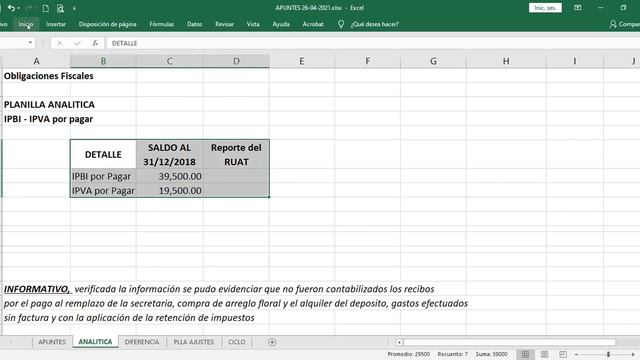Click the Suma: 59000 status bar entry
This screenshot has height=360, width=640.
[491, 354]
